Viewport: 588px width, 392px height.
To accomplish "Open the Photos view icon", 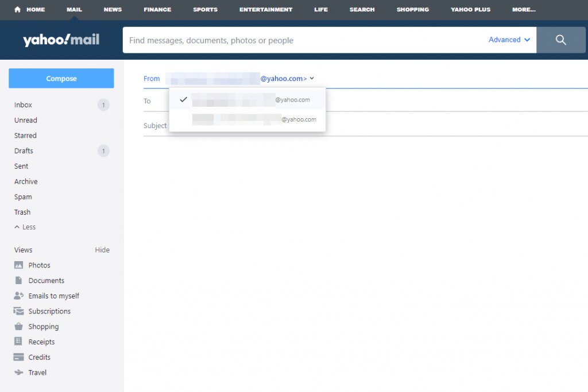I will pyautogui.click(x=19, y=265).
